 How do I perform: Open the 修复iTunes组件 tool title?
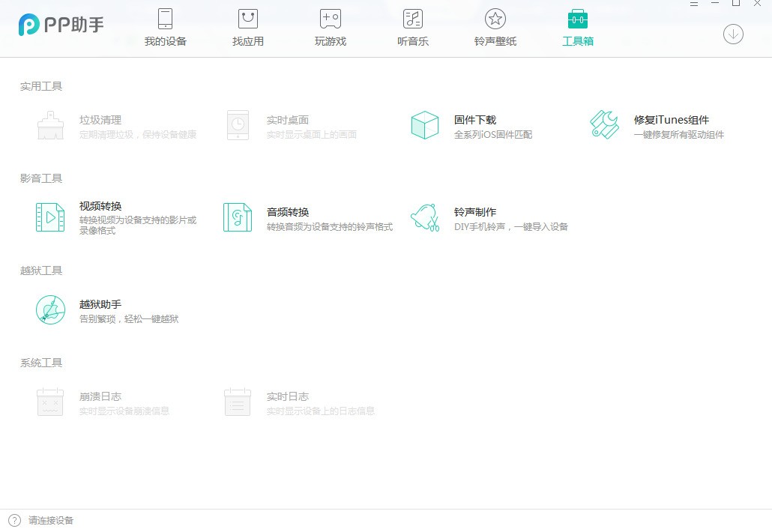point(672,120)
